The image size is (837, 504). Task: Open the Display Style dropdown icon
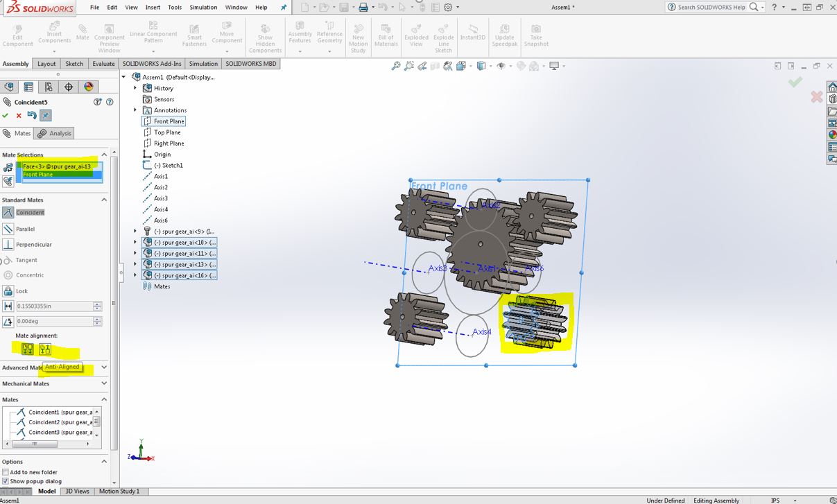(481, 66)
